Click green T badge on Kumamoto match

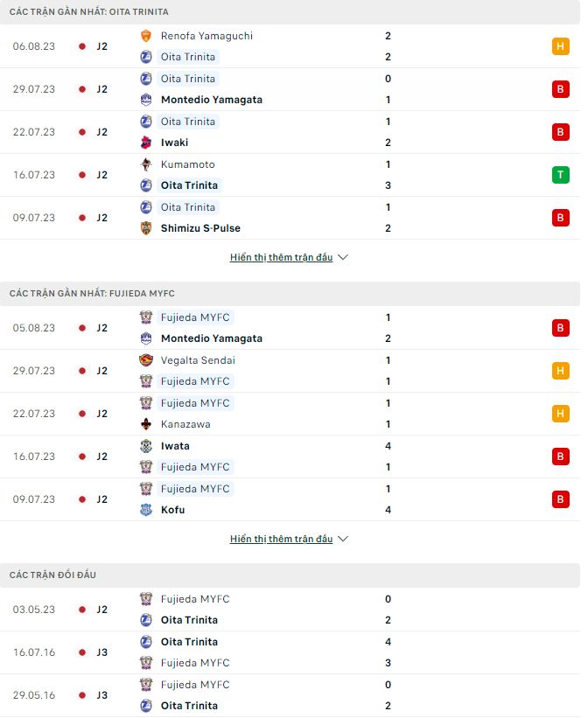point(560,175)
